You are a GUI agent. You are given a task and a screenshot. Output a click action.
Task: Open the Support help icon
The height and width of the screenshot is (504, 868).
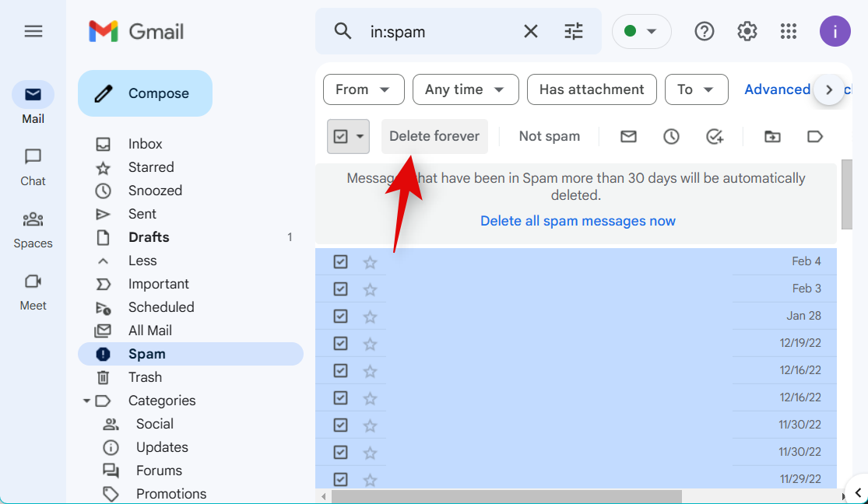coord(705,31)
